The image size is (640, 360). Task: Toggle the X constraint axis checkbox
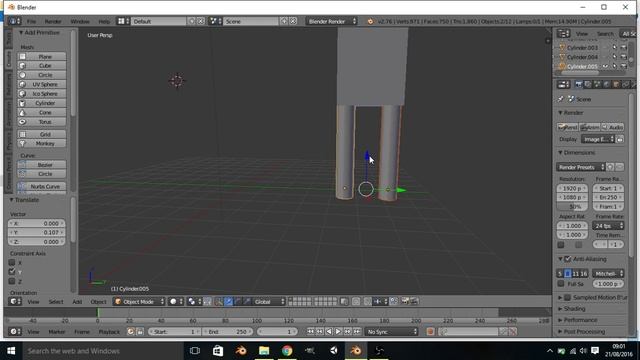(x=12, y=263)
